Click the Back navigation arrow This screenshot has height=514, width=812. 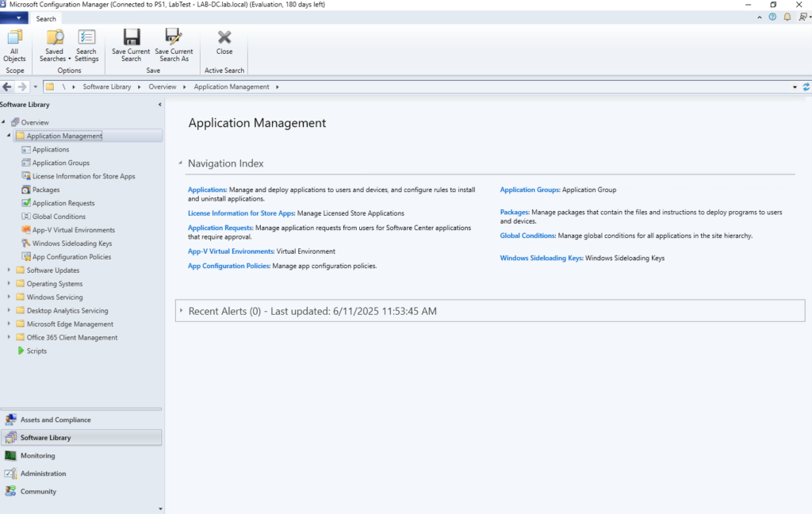pos(8,86)
